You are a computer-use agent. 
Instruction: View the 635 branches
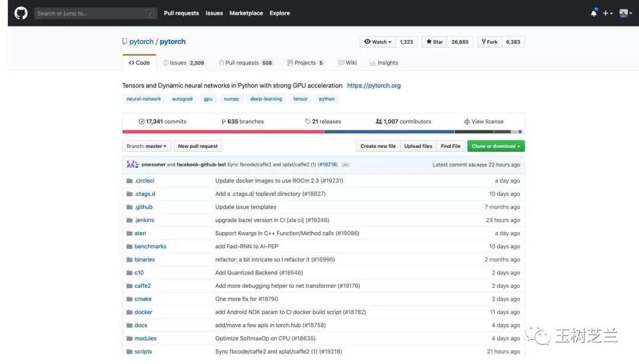242,121
